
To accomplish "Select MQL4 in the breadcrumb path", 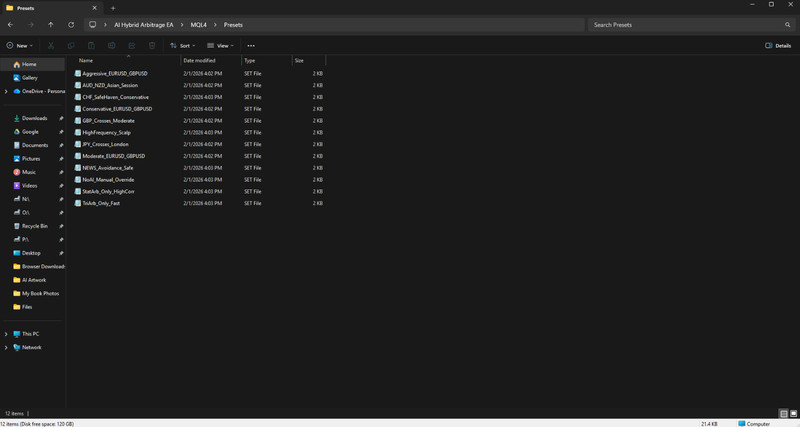I will point(198,24).
